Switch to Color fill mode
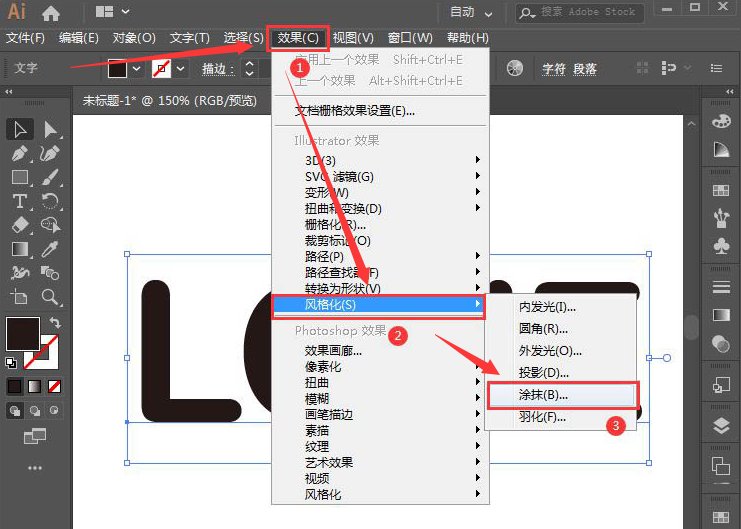This screenshot has width=741, height=529. pos(15,387)
